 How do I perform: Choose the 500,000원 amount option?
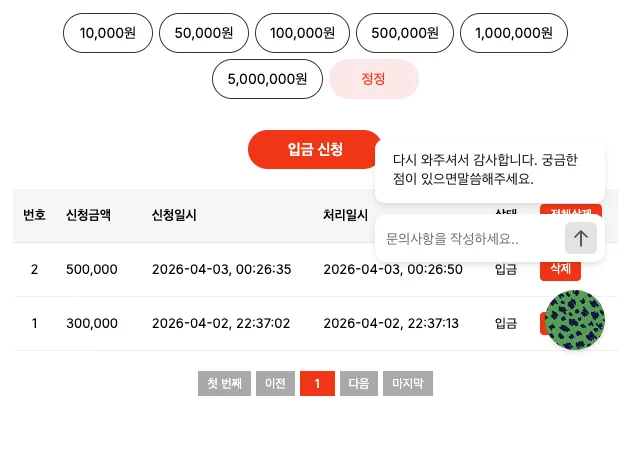405,33
